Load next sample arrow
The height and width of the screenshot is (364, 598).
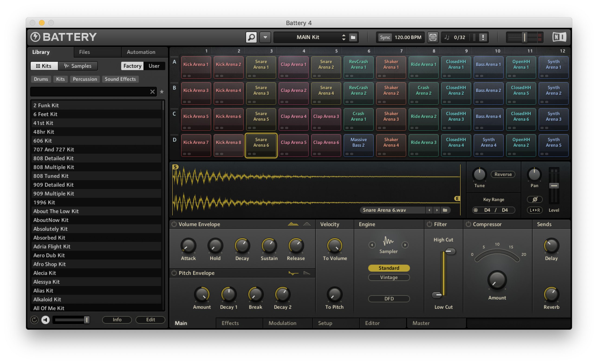pos(437,210)
